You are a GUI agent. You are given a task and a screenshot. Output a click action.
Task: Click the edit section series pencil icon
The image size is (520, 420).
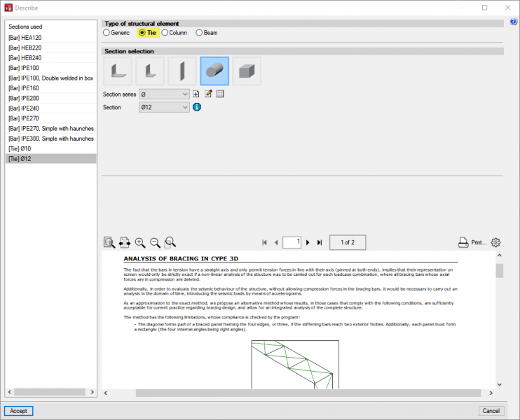click(208, 94)
